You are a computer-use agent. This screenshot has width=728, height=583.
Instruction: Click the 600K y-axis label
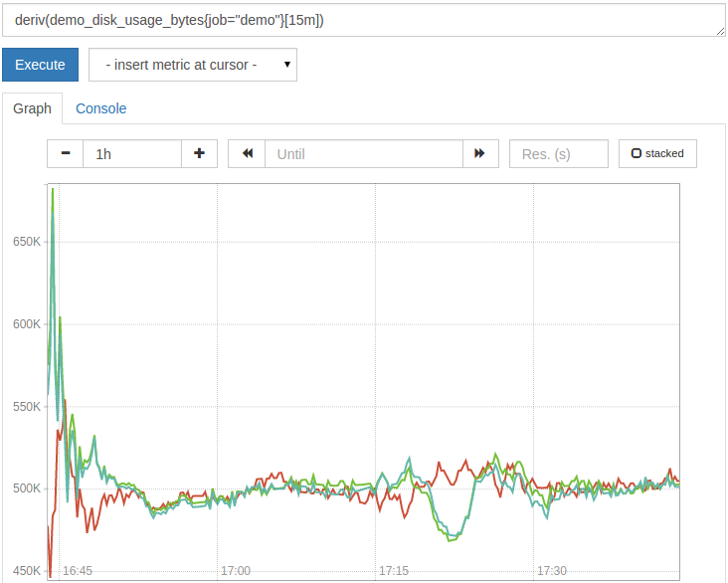27,323
